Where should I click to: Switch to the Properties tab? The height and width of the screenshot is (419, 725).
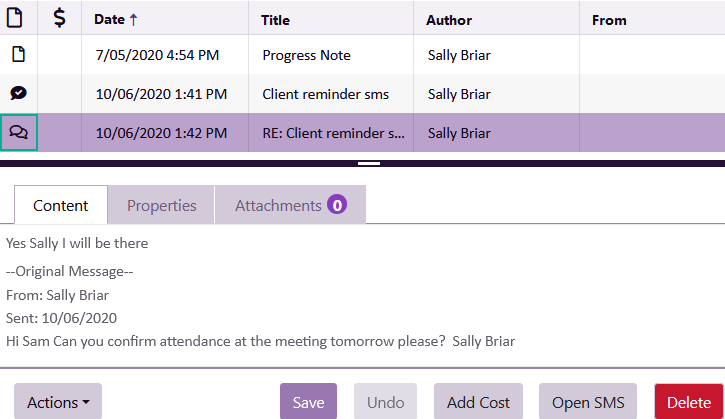point(161,205)
